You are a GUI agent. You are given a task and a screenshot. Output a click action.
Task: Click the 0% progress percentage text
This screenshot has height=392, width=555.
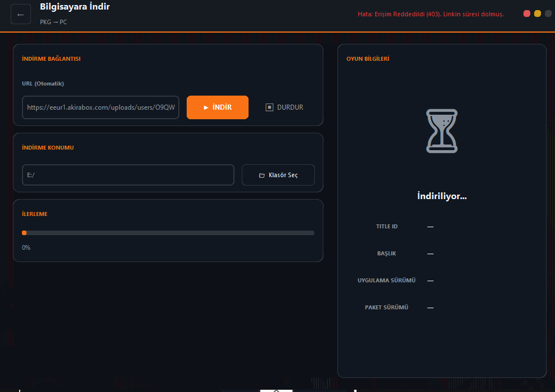coord(26,247)
